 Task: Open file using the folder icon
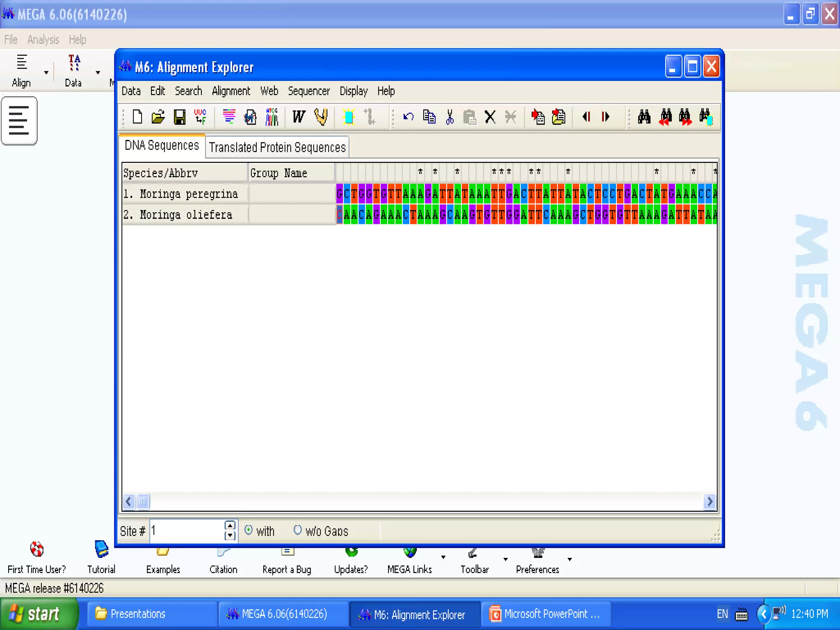pyautogui.click(x=158, y=117)
